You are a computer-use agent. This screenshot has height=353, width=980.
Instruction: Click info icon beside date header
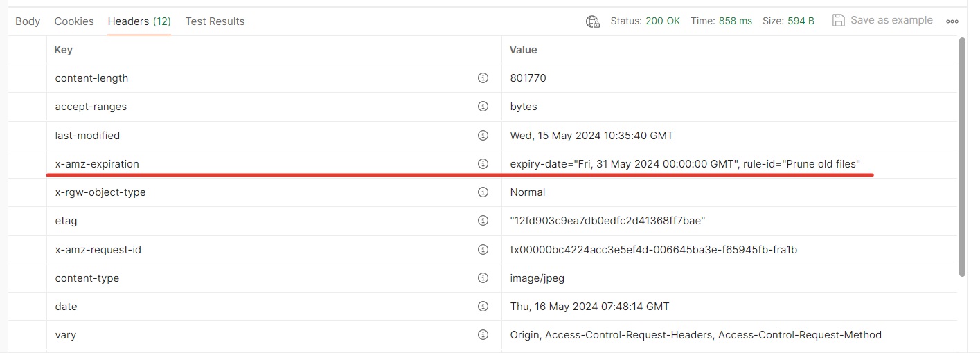tap(483, 307)
